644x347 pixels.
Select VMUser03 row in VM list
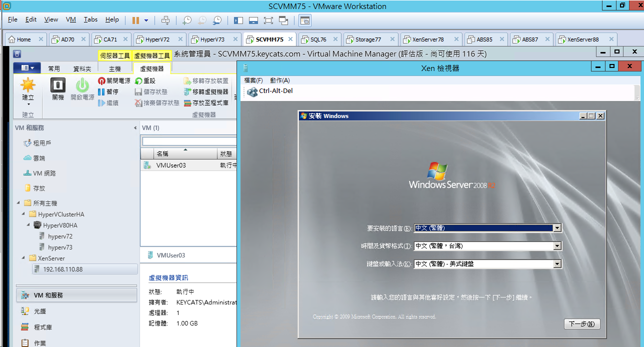(x=189, y=165)
